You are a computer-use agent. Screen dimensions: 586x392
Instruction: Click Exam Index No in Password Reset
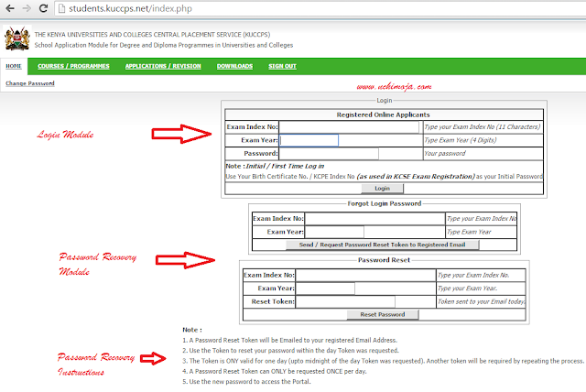[365, 275]
